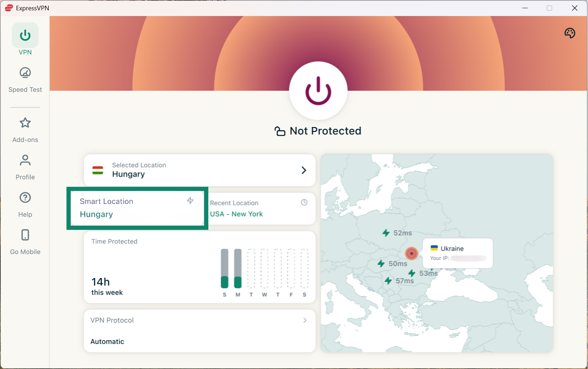
Task: Click the 14h this week value
Action: [107, 286]
